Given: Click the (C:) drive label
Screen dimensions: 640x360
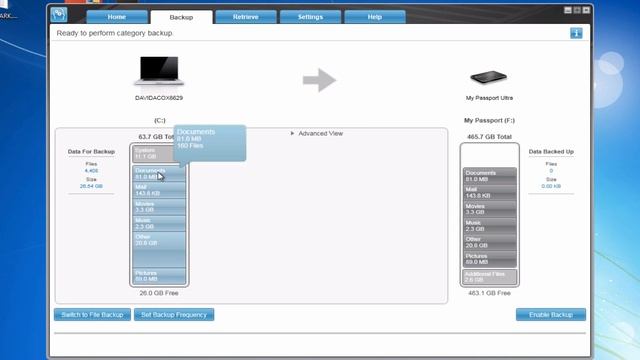Looking at the screenshot, I should pos(160,120).
